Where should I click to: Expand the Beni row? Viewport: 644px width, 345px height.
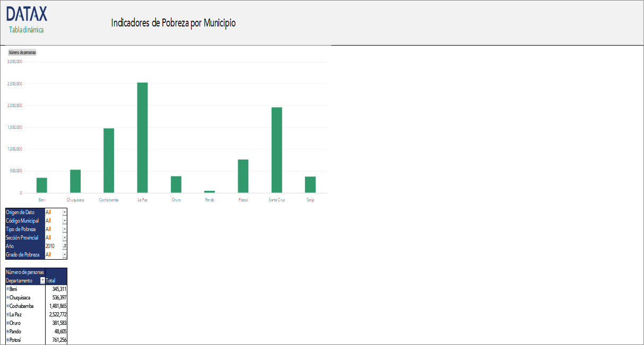click(7, 289)
